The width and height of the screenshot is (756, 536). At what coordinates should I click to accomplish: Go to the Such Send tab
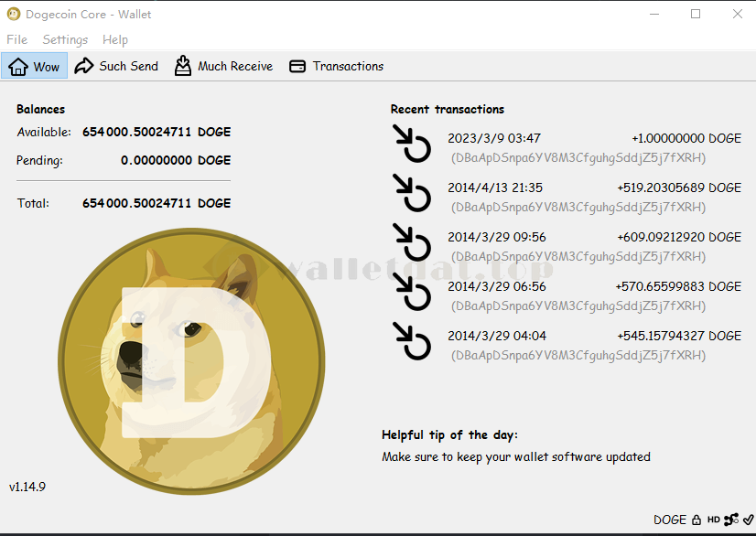click(116, 66)
